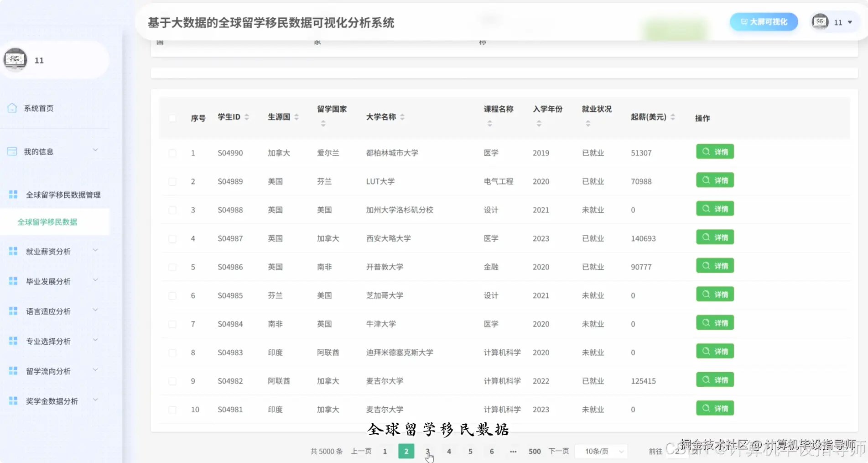Check the select-all checkbox in table header
Viewport: 868px width, 463px height.
tap(172, 118)
